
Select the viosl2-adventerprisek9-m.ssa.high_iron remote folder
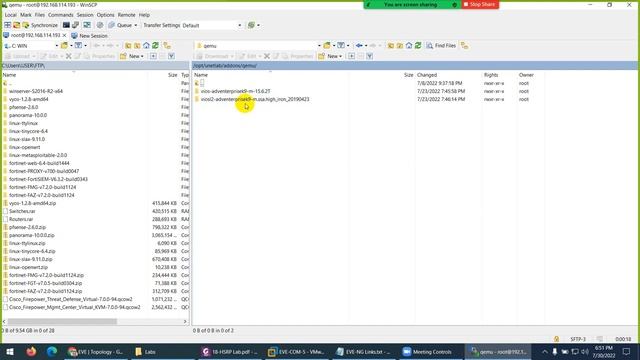point(255,99)
